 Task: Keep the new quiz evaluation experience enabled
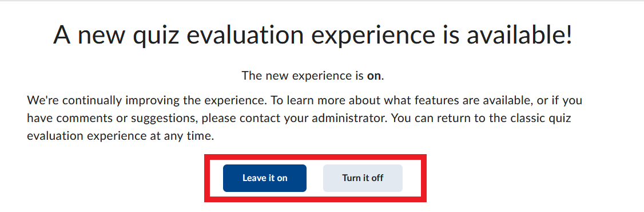[264, 178]
